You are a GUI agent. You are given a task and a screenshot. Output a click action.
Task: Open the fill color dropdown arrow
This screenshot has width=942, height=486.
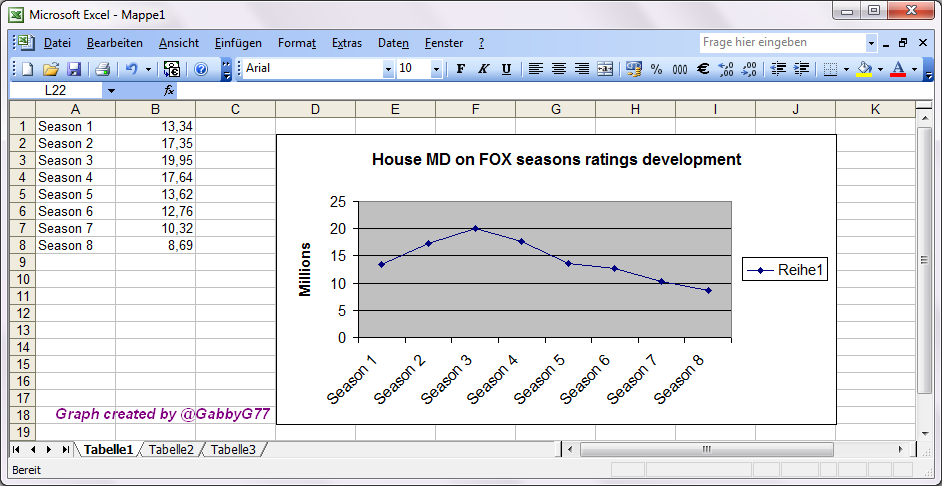click(x=881, y=69)
